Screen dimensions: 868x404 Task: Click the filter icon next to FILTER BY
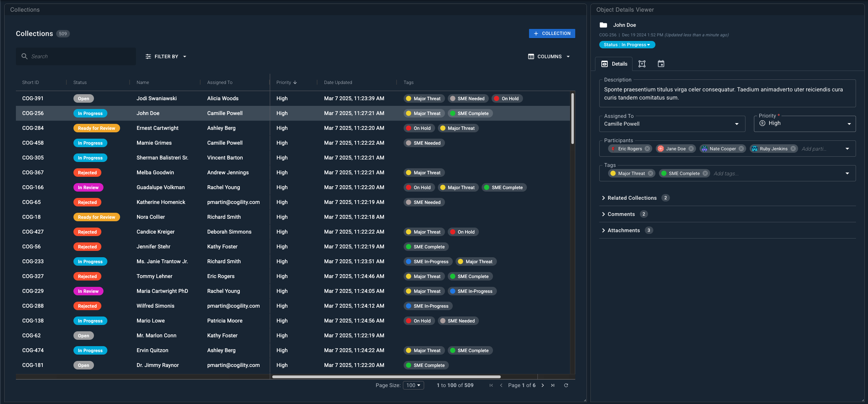(x=148, y=56)
